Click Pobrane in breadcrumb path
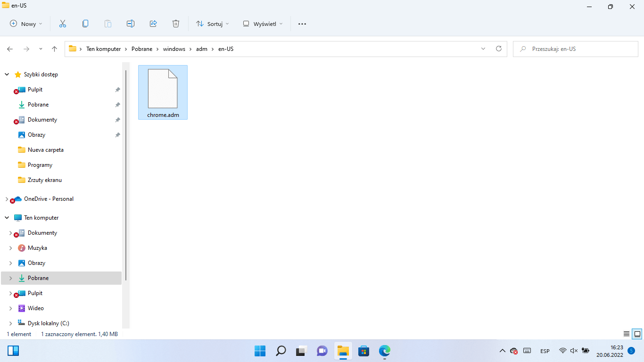 142,49
